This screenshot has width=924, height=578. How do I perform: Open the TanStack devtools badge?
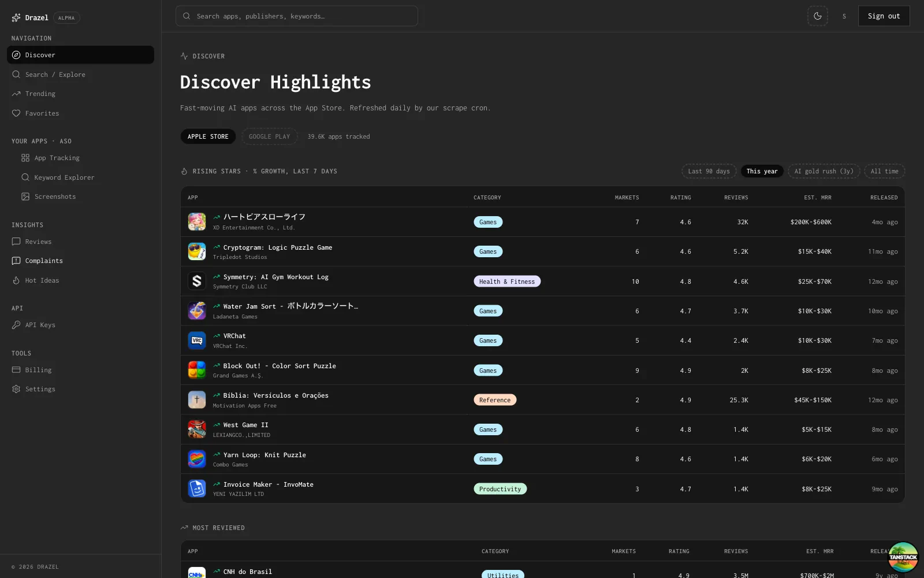pos(903,557)
